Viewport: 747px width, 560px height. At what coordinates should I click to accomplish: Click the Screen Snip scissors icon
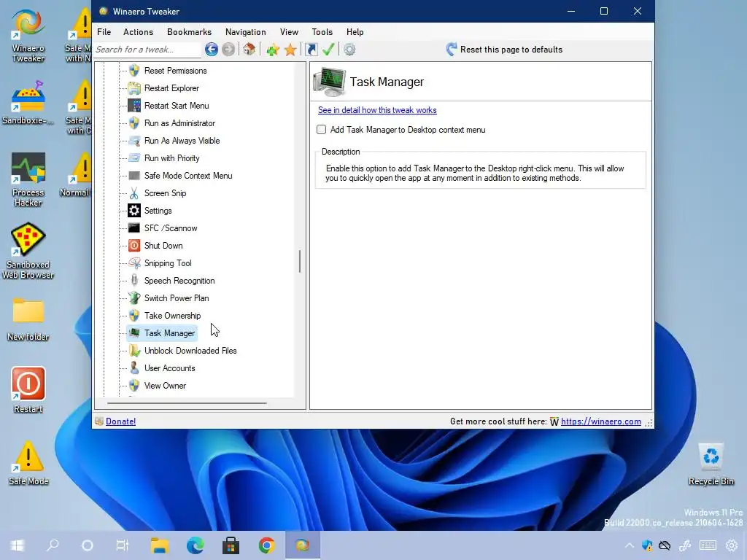coord(134,192)
